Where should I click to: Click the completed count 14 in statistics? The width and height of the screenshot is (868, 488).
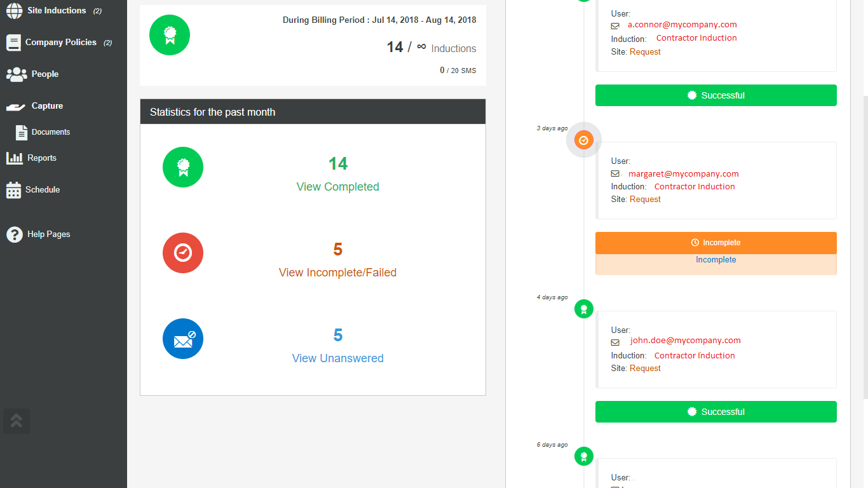tap(338, 164)
